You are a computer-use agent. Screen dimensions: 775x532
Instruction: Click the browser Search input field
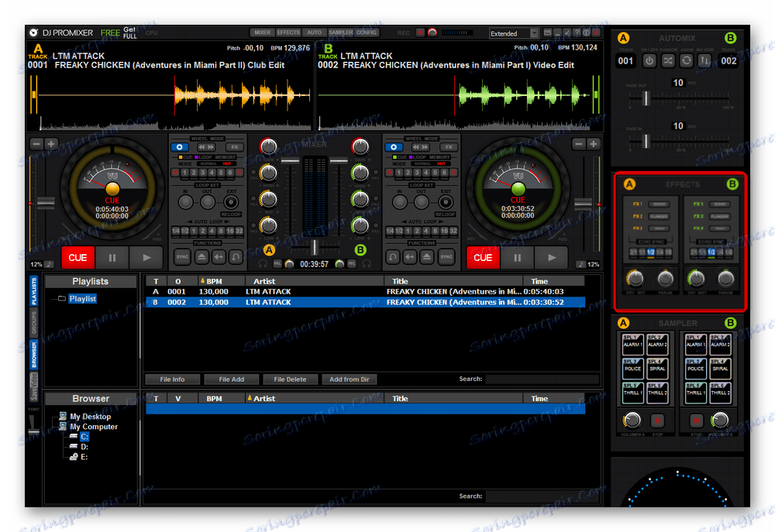click(x=542, y=496)
